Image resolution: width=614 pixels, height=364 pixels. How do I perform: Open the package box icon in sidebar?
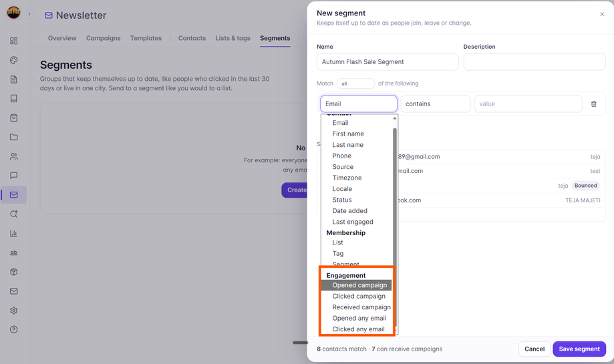coord(14,272)
